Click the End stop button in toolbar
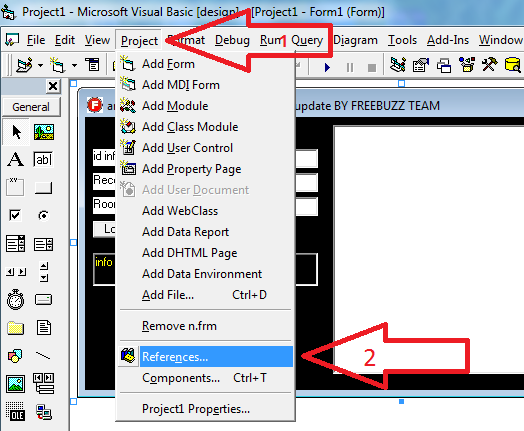Viewport: 524px width, 431px height. pyautogui.click(x=372, y=67)
